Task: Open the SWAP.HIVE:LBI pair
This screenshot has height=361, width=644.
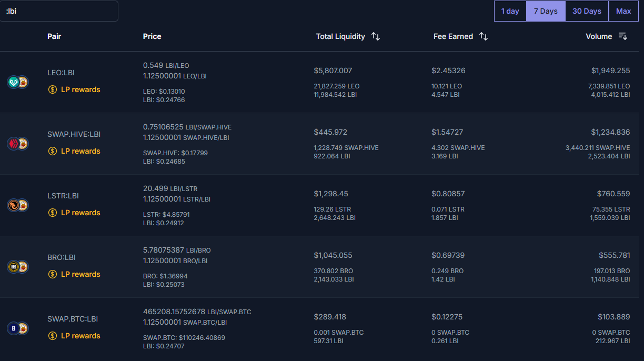Action: [x=74, y=134]
